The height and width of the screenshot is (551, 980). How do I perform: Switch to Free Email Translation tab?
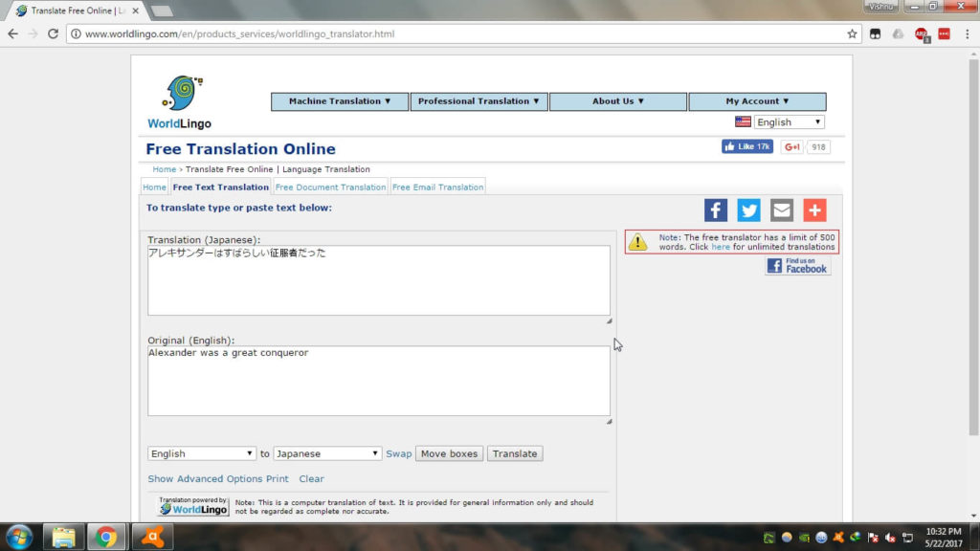pos(438,187)
